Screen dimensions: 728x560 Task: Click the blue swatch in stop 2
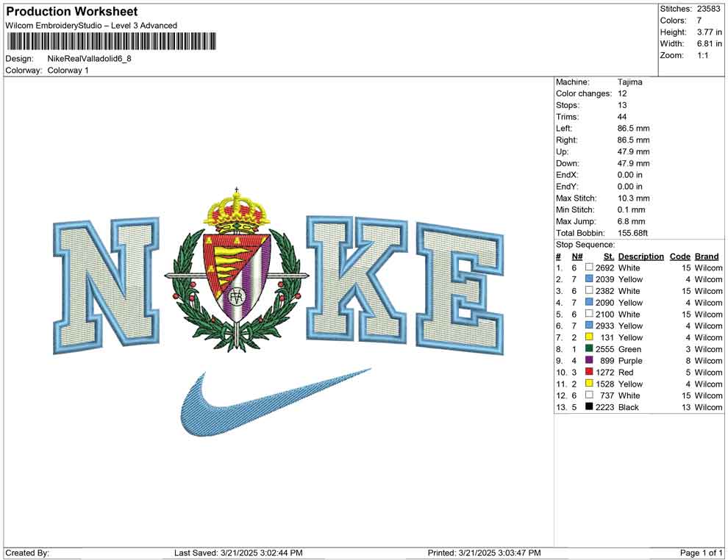(589, 279)
